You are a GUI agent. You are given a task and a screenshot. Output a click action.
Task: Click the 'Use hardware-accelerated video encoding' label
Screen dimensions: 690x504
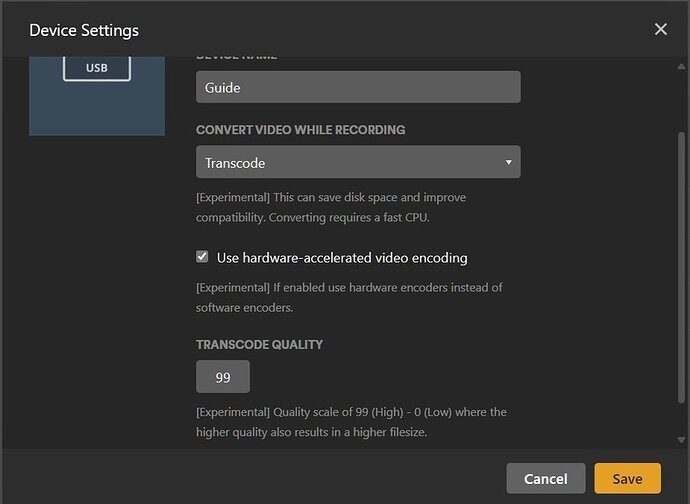point(342,258)
